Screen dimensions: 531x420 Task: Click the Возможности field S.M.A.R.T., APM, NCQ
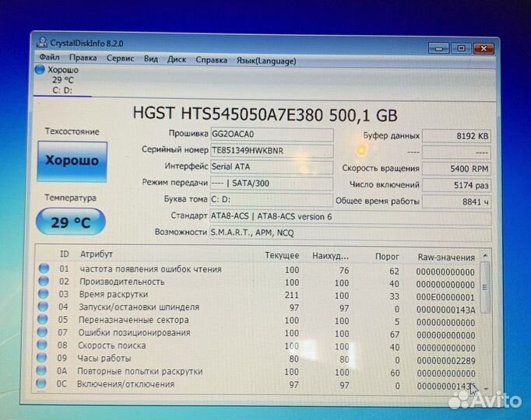(350, 233)
